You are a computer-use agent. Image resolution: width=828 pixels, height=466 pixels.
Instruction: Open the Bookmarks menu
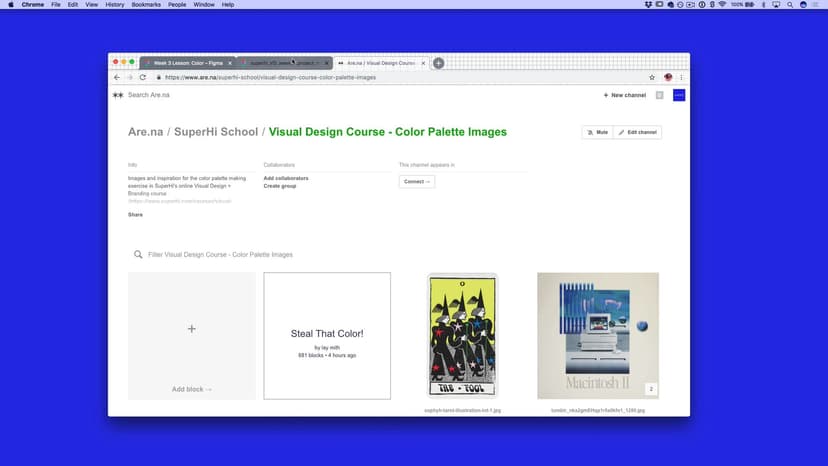pyautogui.click(x=146, y=4)
